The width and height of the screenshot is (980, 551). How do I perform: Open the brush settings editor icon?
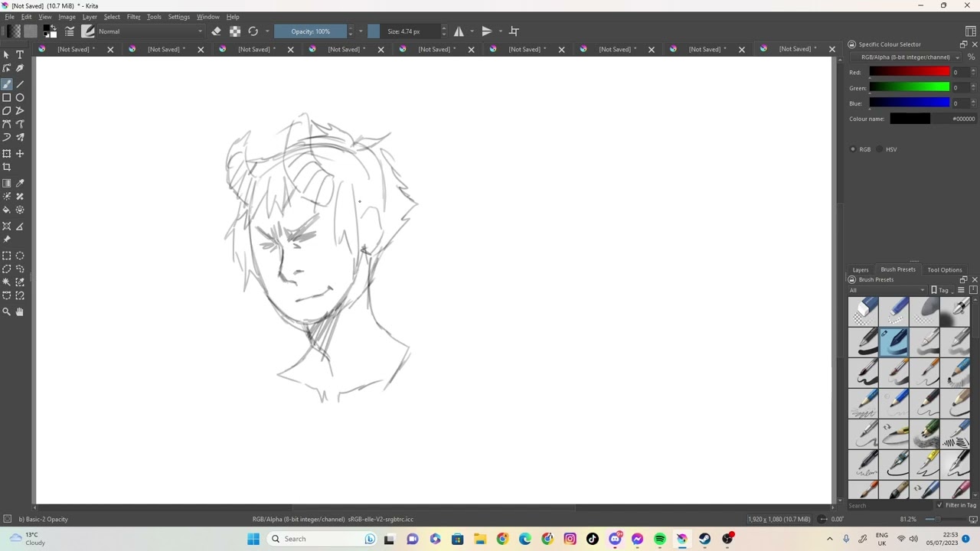(70, 31)
